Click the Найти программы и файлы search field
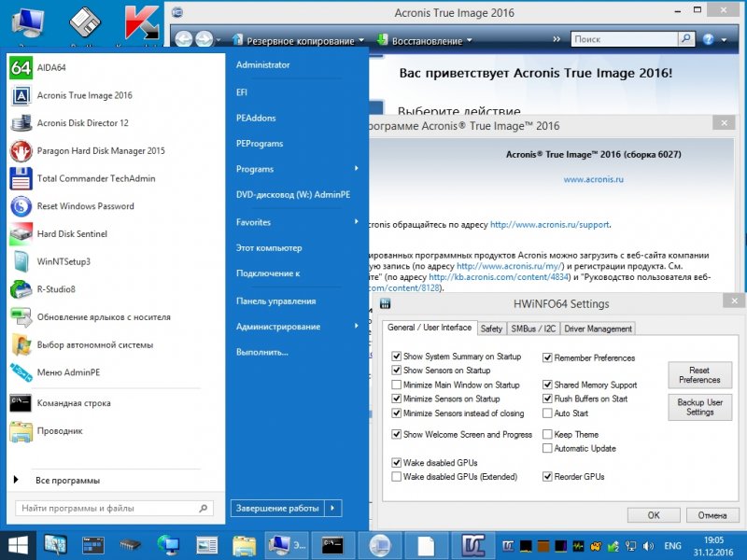The height and width of the screenshot is (560, 747). point(114,508)
